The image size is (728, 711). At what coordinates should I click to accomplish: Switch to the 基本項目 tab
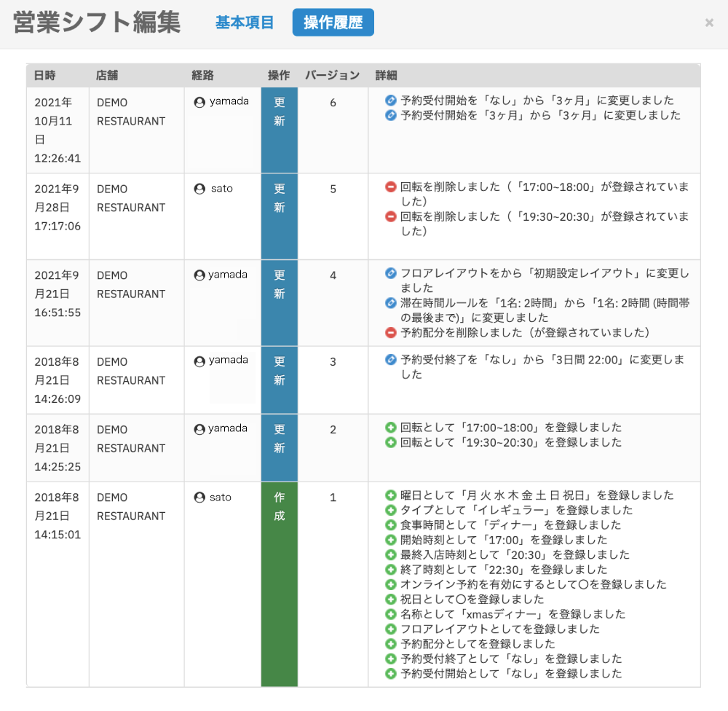tap(244, 23)
